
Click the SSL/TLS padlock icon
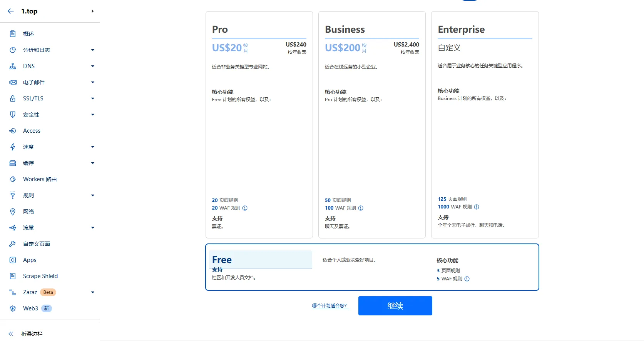[13, 98]
